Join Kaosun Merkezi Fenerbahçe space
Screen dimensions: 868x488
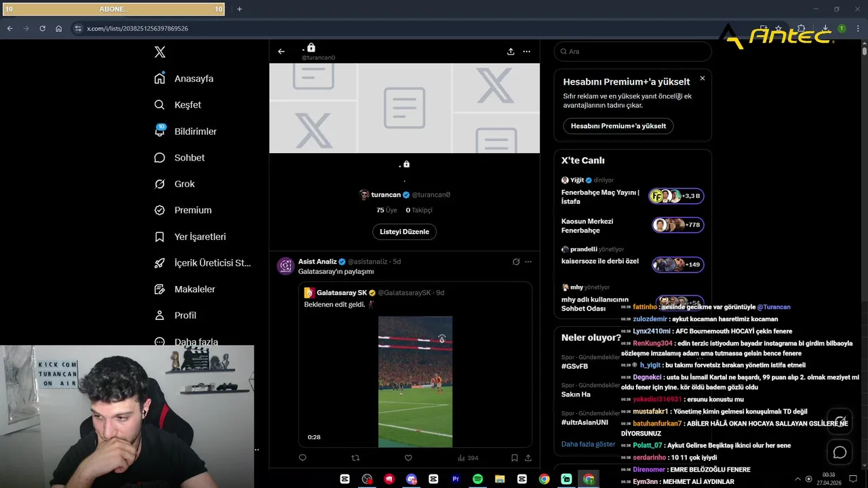(633, 226)
